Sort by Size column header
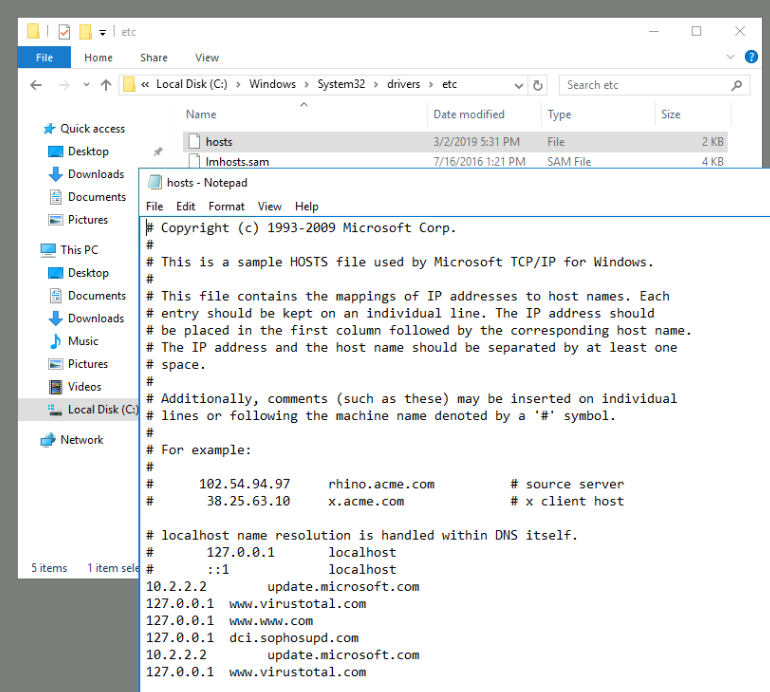The height and width of the screenshot is (692, 770). [x=670, y=114]
